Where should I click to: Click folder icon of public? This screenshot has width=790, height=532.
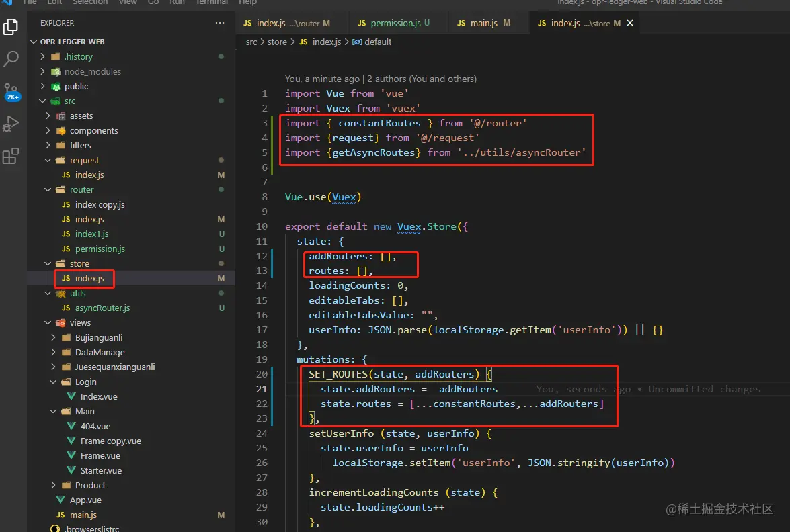click(56, 87)
